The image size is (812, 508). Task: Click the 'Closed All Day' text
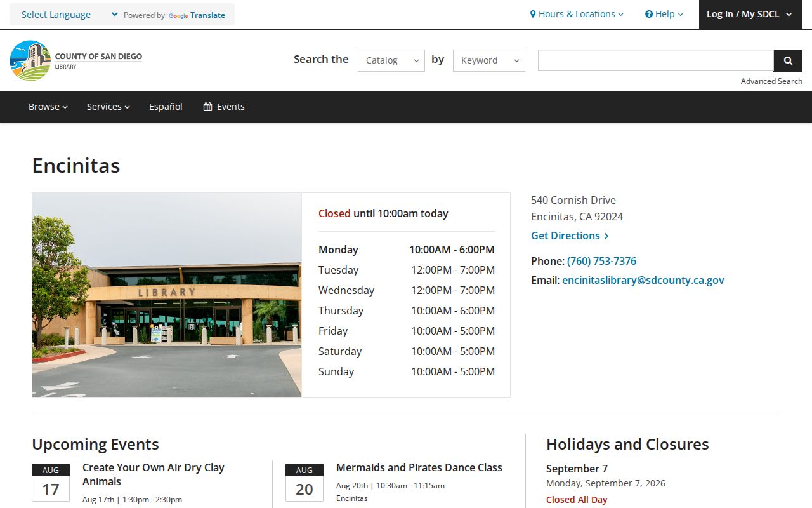577,500
